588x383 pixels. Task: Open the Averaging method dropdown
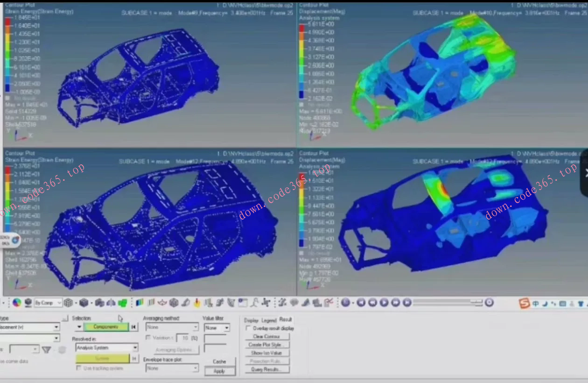point(172,328)
